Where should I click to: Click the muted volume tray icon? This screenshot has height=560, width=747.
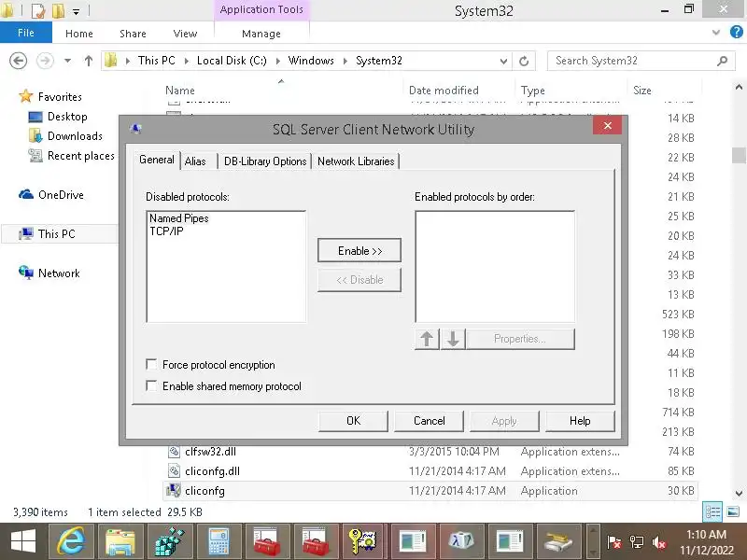[x=659, y=542]
